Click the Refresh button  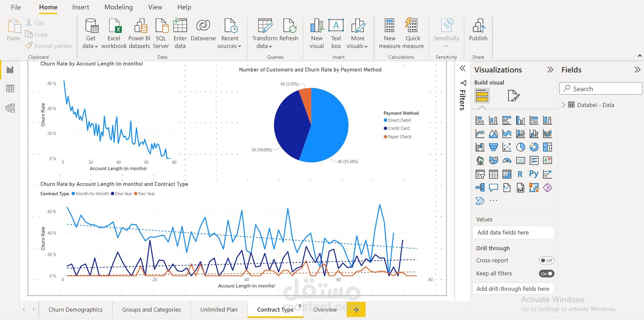coord(288,30)
